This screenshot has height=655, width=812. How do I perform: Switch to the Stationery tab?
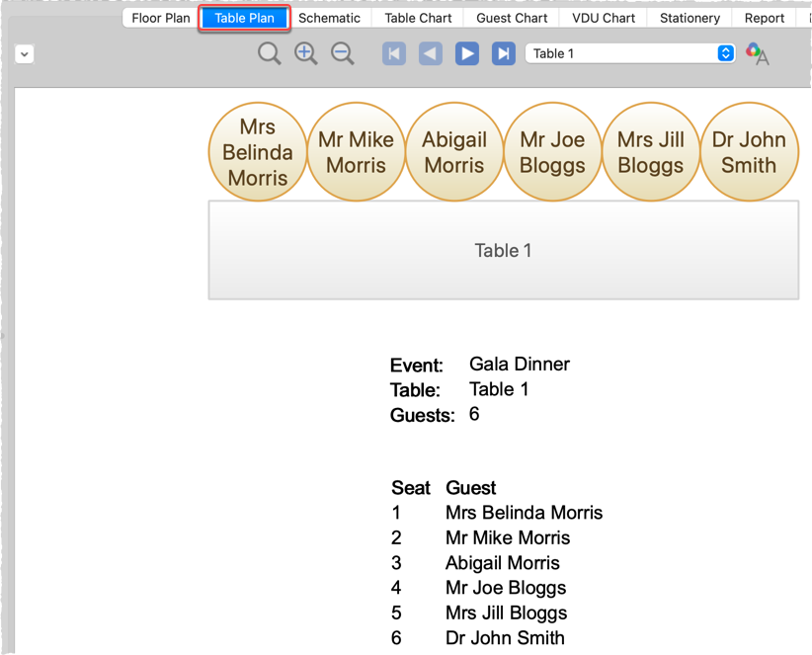(689, 17)
